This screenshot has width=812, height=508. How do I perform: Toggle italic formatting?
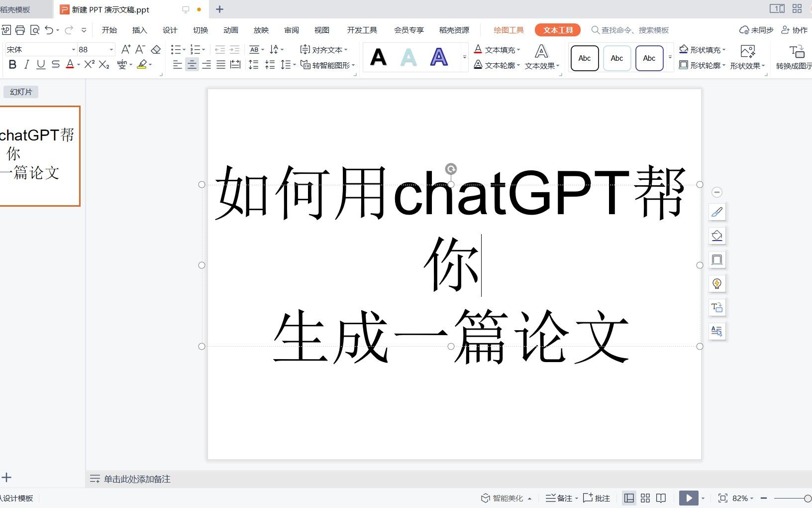pos(27,64)
